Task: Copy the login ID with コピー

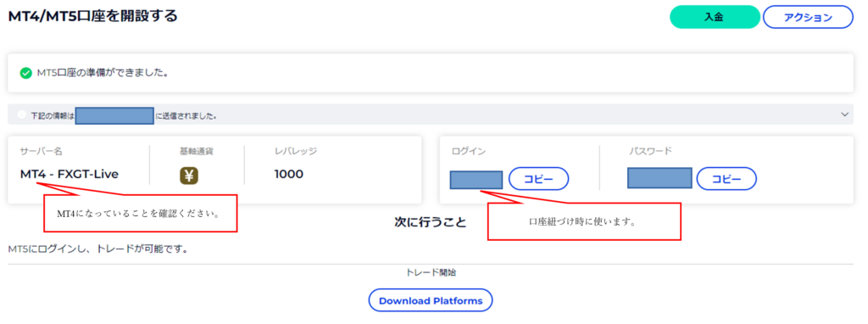Action: pos(538,179)
